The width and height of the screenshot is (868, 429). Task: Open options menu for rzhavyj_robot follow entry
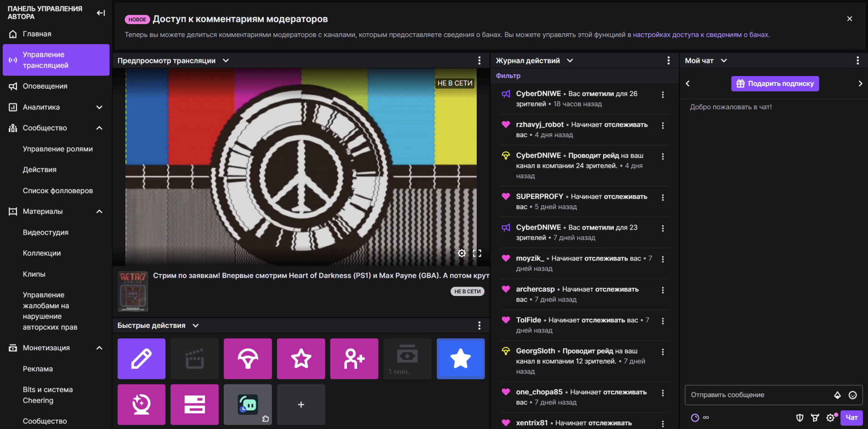click(663, 126)
